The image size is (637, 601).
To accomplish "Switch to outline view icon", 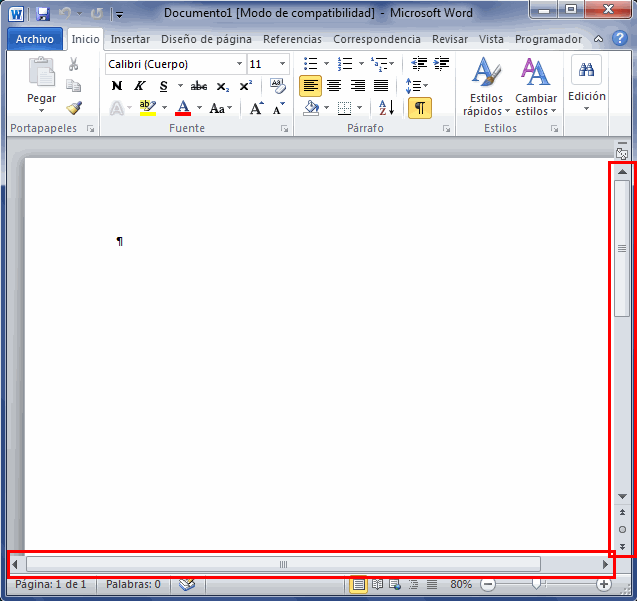I will 413,584.
